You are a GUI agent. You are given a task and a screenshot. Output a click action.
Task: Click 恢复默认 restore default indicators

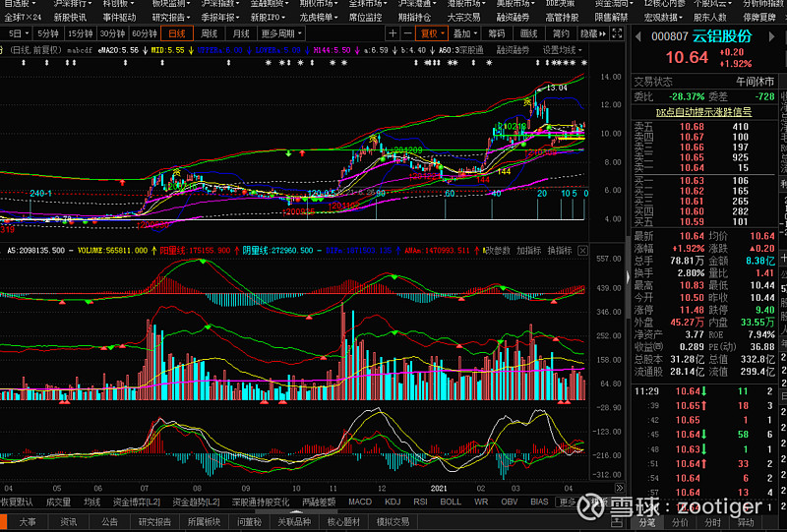coord(17,502)
